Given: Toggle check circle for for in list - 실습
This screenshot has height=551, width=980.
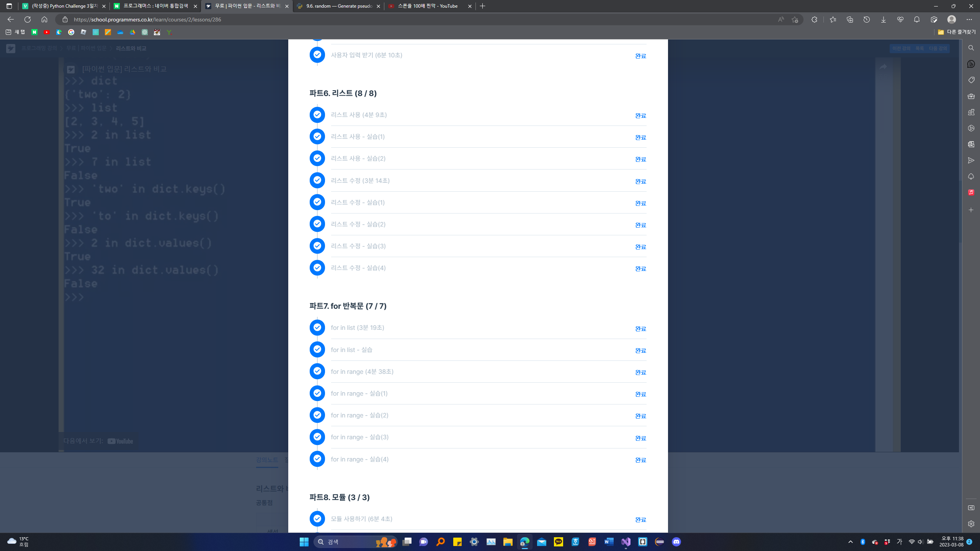Looking at the screenshot, I should coord(317,349).
